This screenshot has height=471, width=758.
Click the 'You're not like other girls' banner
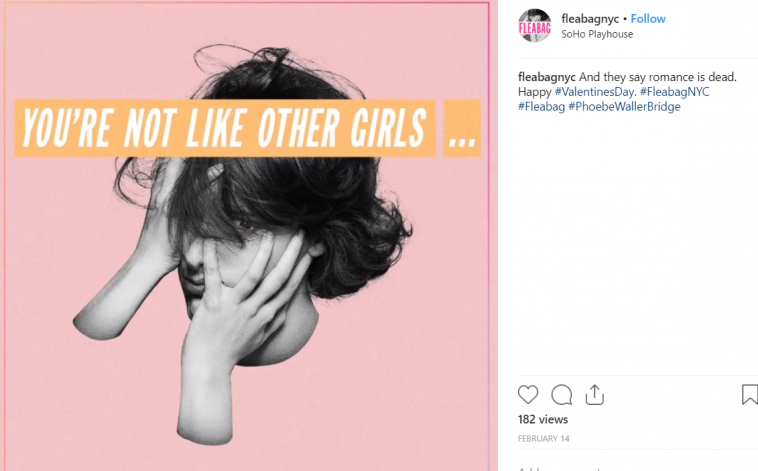click(225, 128)
